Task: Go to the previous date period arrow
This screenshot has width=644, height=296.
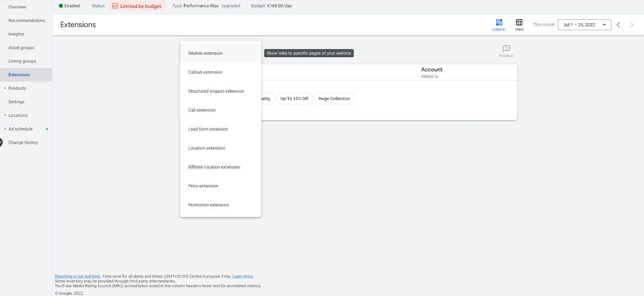Action: pyautogui.click(x=618, y=25)
